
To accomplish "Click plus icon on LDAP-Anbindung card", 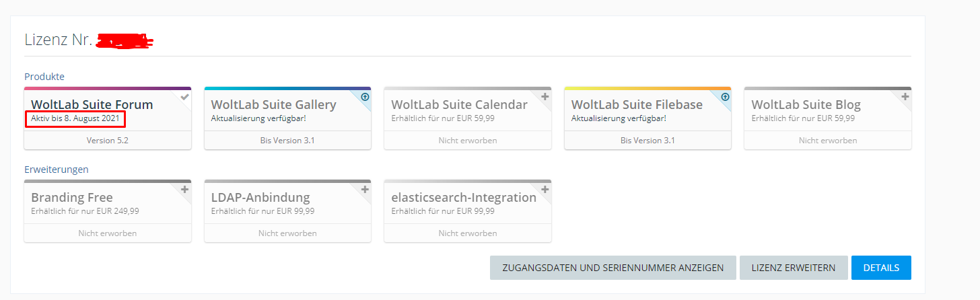I will point(365,189).
